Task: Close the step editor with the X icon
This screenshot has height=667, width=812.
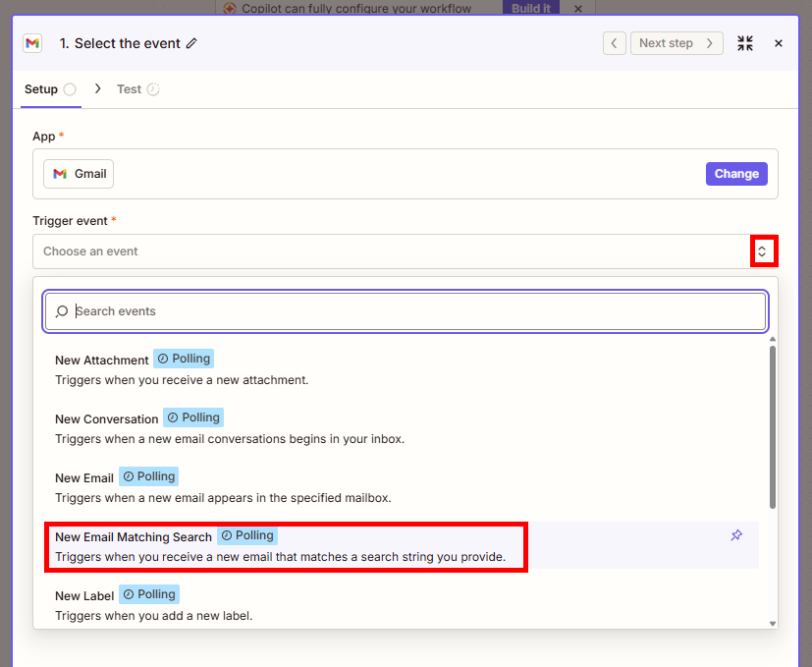Action: click(779, 43)
